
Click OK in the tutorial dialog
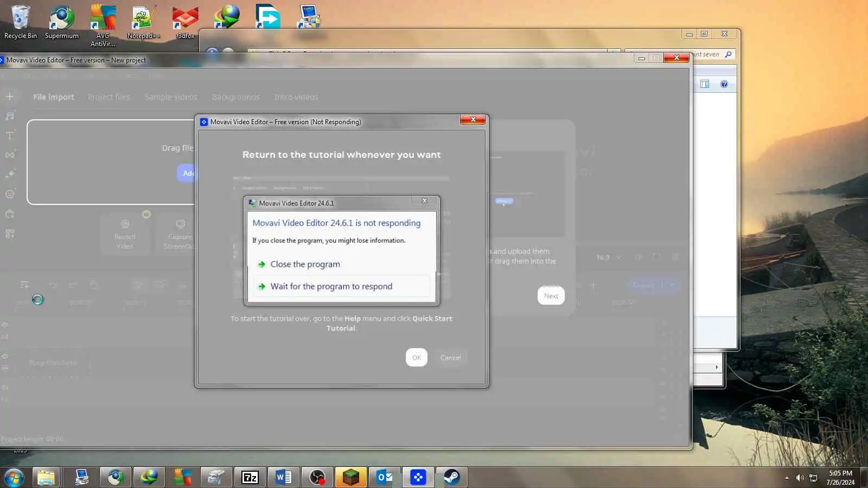point(416,357)
